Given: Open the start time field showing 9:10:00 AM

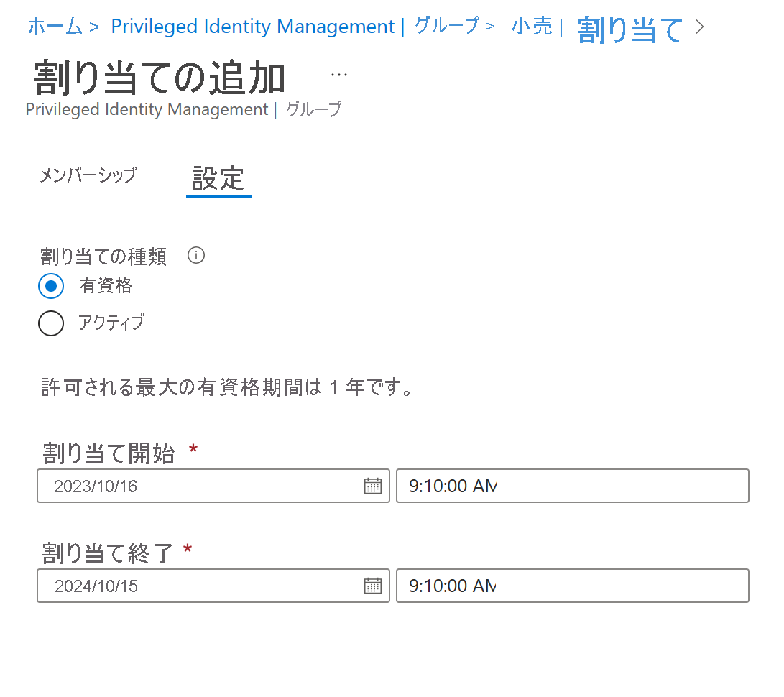Looking at the screenshot, I should click(x=572, y=486).
